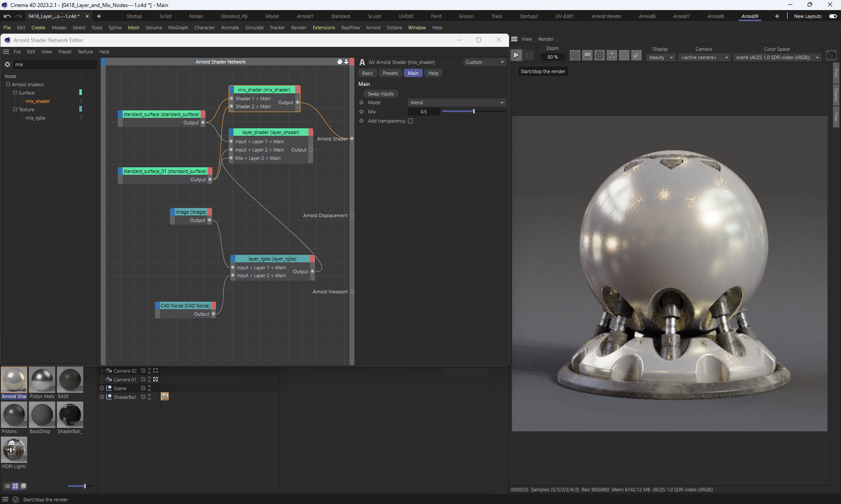Open the Display beauty dropdown
The width and height of the screenshot is (841, 504).
click(661, 57)
